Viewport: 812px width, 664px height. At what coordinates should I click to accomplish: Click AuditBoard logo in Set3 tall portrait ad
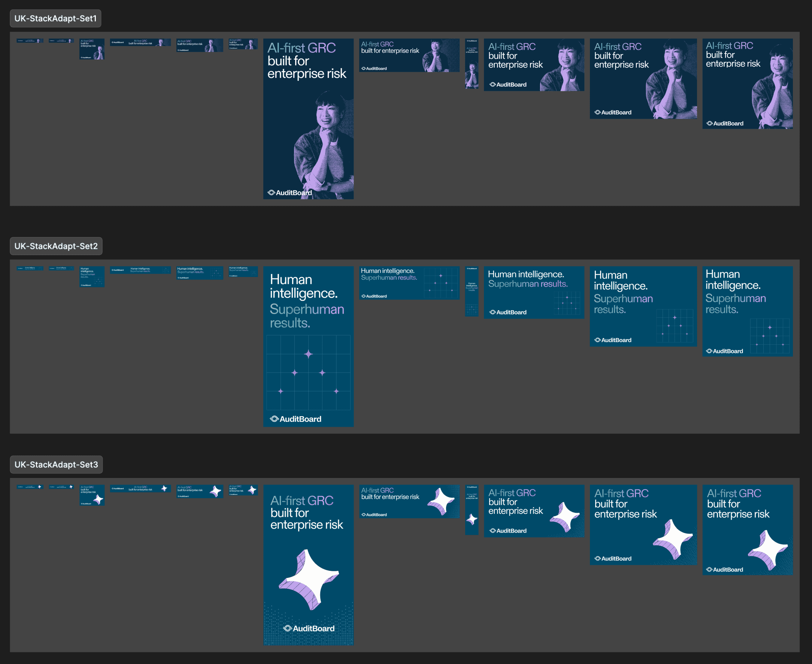coord(308,628)
